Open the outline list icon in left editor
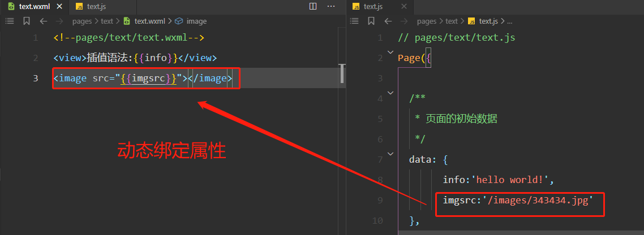This screenshot has width=644, height=235. 10,21
